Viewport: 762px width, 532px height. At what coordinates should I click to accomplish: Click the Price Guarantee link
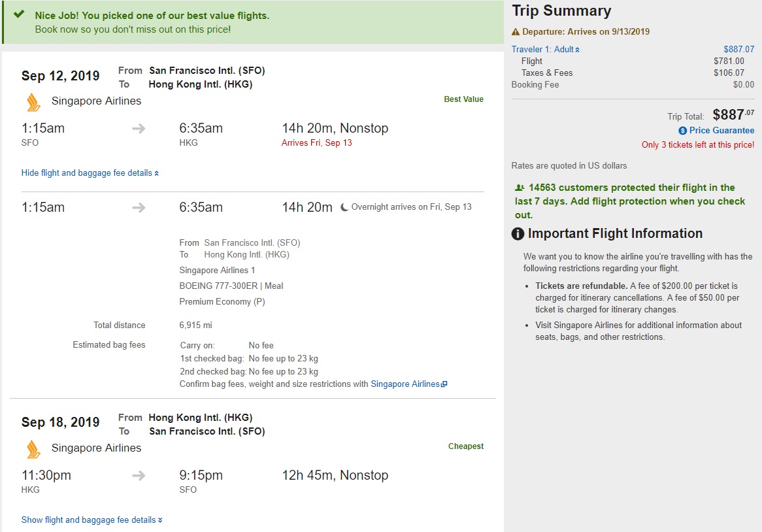721,131
